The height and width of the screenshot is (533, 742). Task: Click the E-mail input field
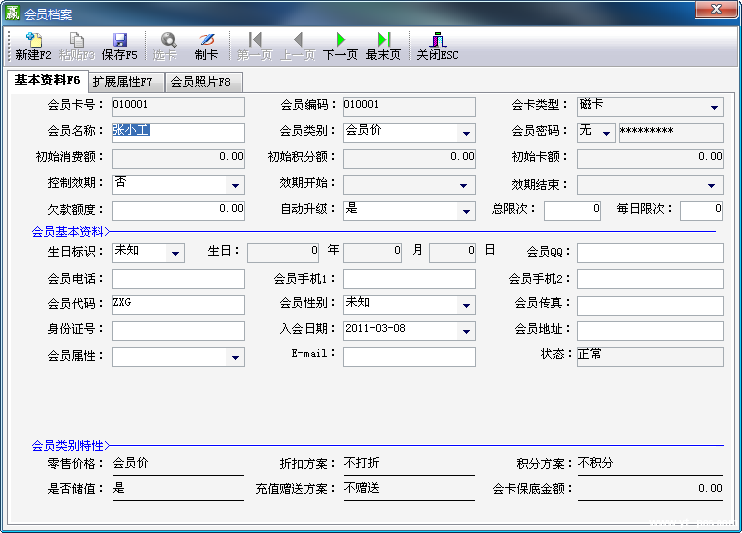click(409, 357)
